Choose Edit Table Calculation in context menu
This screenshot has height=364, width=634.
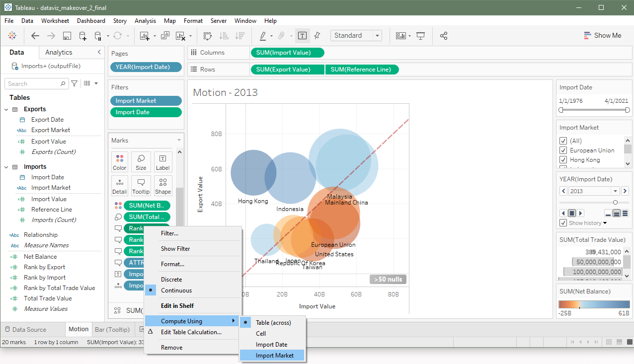191,332
